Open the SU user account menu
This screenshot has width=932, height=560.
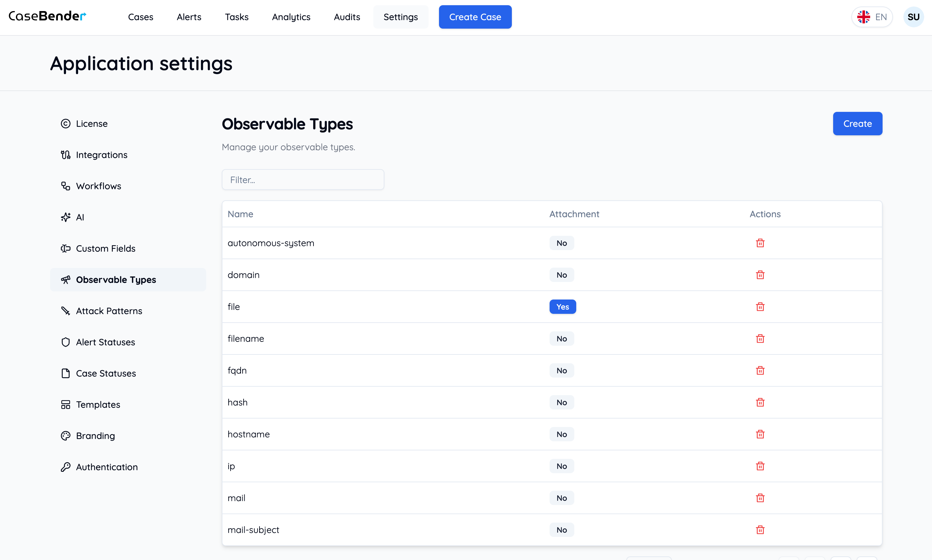point(914,17)
